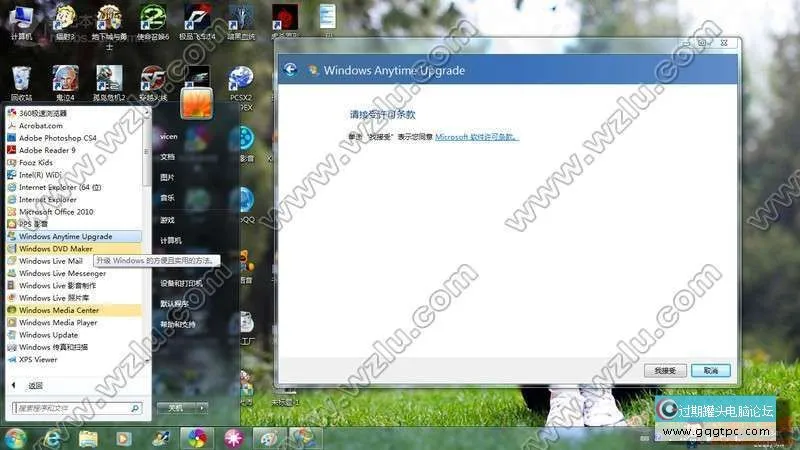Click 返回 to go back in Start menu
800x450 pixels.
click(35, 386)
